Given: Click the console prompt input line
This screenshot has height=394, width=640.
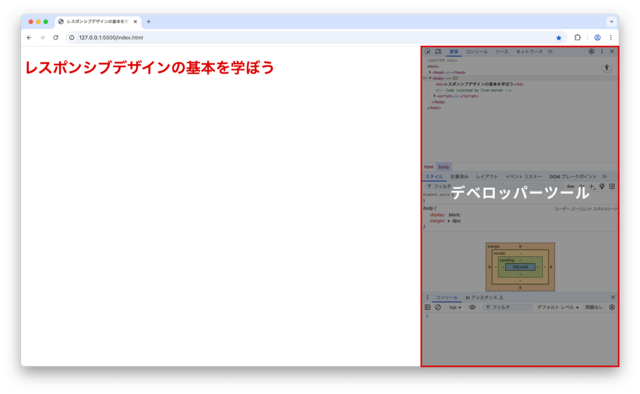Looking at the screenshot, I should click(520, 316).
